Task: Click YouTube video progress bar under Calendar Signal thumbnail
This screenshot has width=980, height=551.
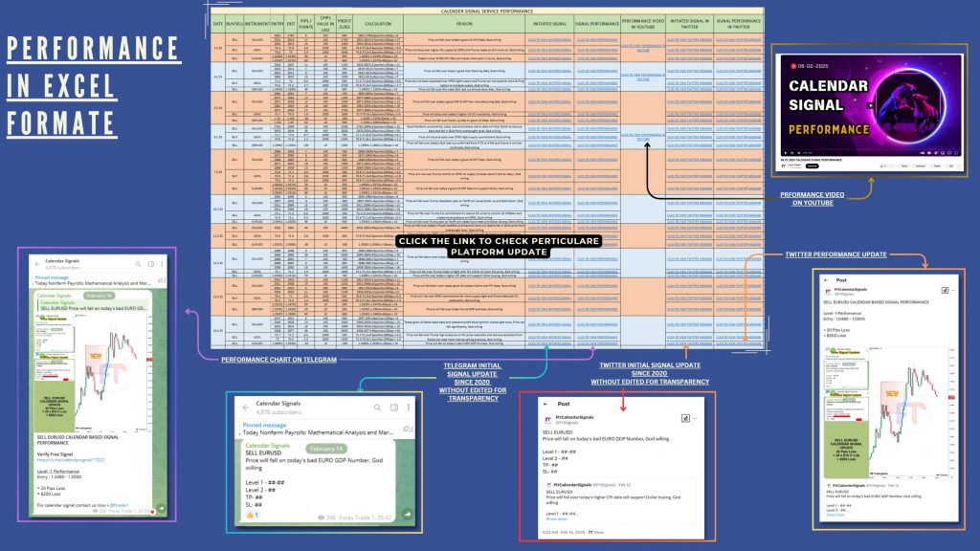Action: tap(869, 149)
